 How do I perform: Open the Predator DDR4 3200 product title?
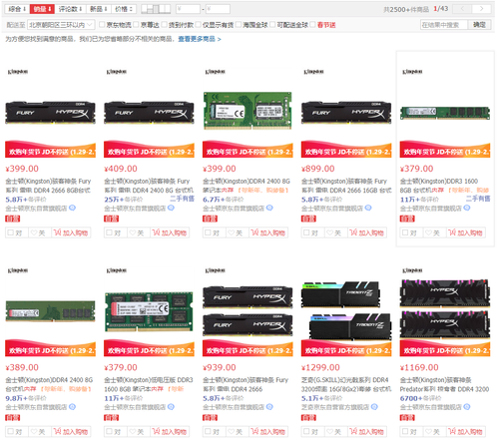point(444,384)
